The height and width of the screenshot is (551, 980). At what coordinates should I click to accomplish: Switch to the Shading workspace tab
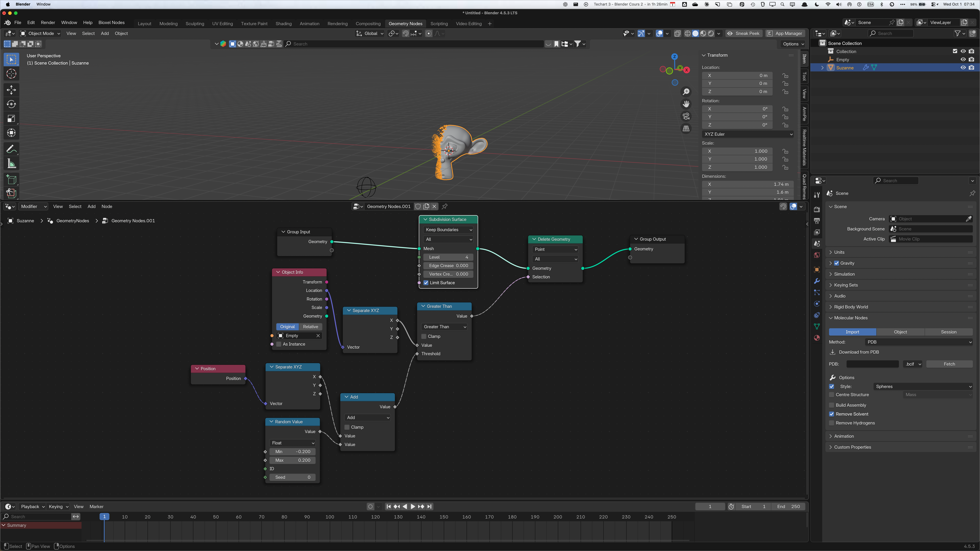[x=283, y=24]
